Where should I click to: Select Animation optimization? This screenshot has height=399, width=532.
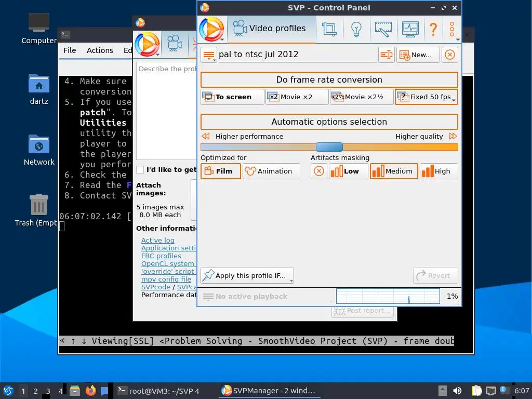coord(271,171)
